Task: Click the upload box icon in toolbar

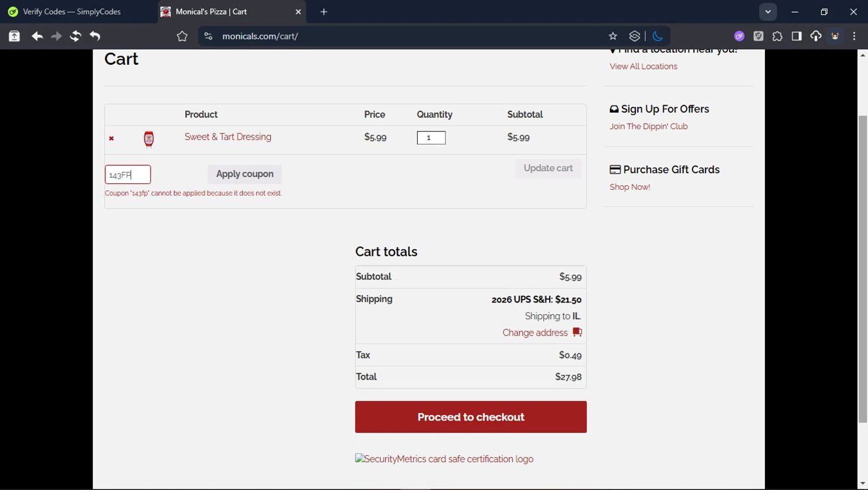Action: point(14,36)
